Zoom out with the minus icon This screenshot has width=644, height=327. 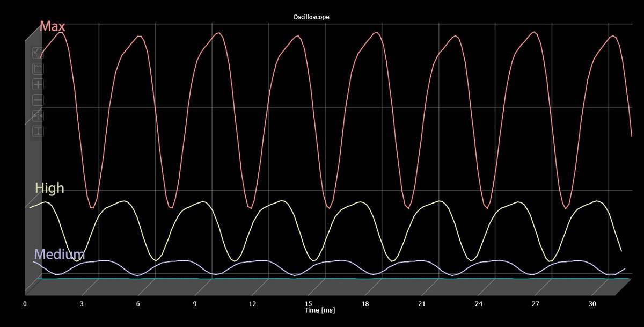(x=38, y=100)
